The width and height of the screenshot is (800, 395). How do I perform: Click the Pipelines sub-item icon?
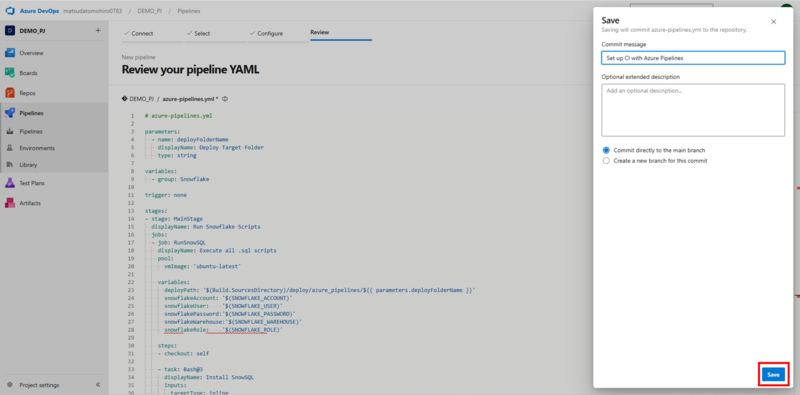pyautogui.click(x=10, y=131)
